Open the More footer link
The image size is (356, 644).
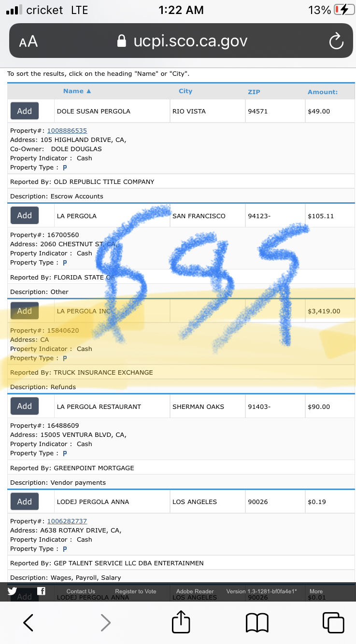point(316,591)
